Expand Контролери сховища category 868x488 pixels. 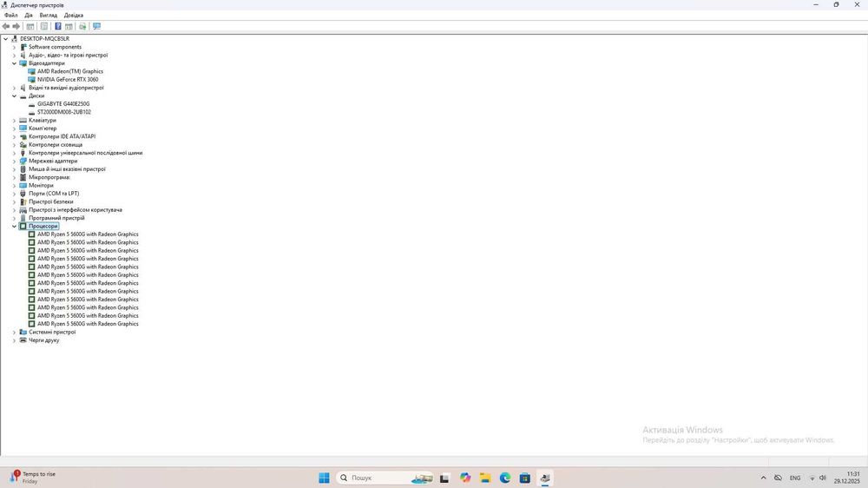[x=15, y=144]
